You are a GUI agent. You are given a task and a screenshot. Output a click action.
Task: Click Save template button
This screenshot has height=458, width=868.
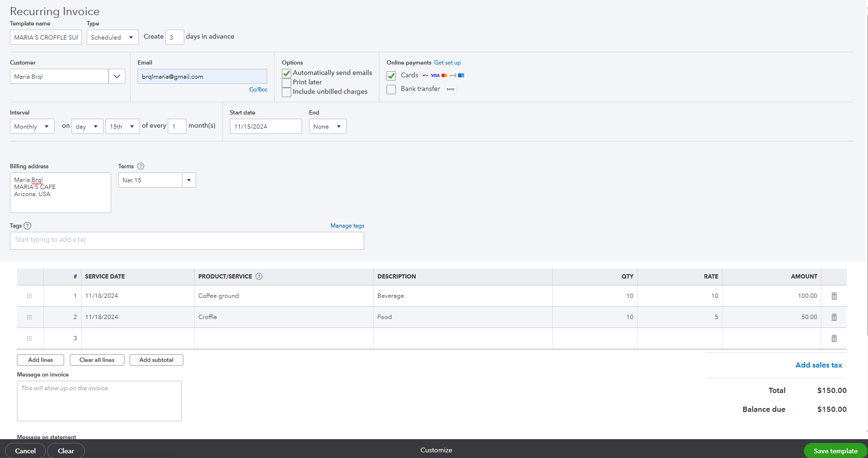point(835,451)
